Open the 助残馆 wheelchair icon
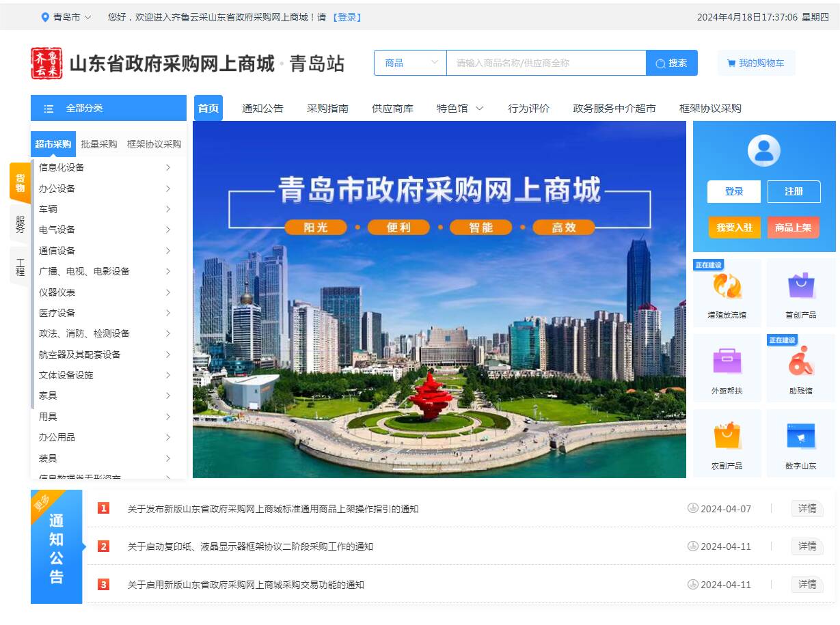This screenshot has height=625, width=840. pyautogui.click(x=800, y=362)
